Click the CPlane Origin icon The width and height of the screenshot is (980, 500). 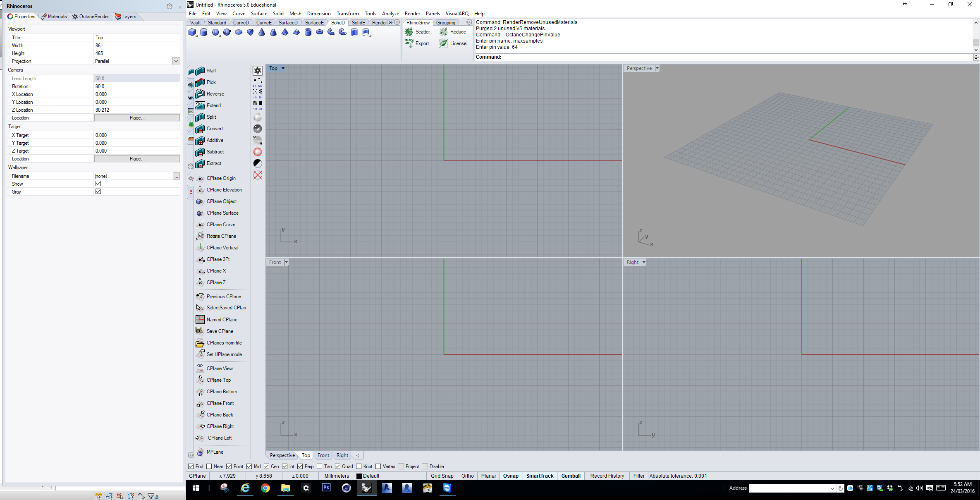[x=200, y=178]
